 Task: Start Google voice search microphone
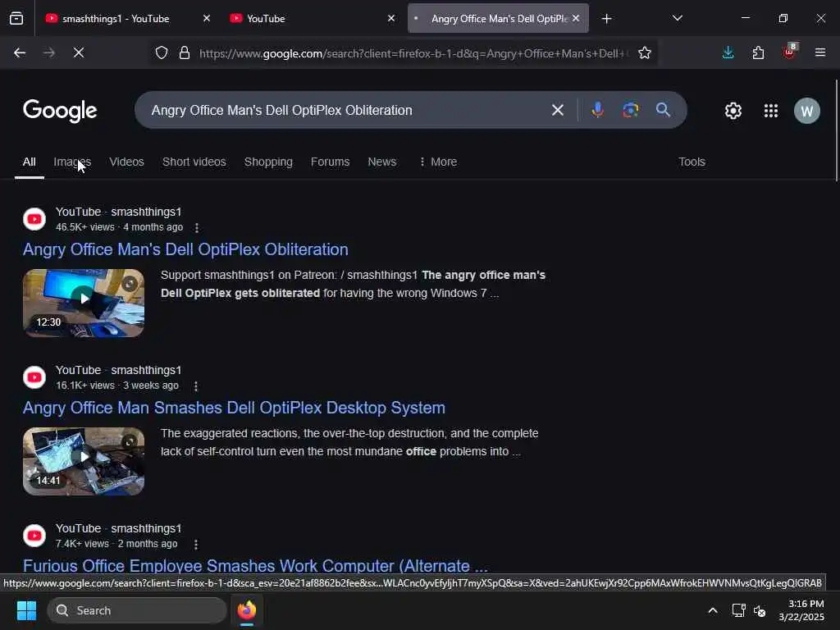597,110
